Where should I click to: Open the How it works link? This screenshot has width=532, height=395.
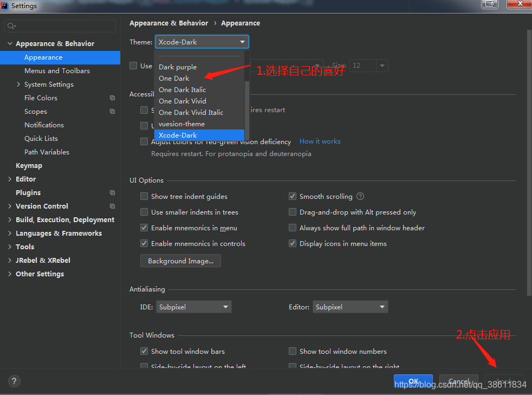tap(320, 141)
